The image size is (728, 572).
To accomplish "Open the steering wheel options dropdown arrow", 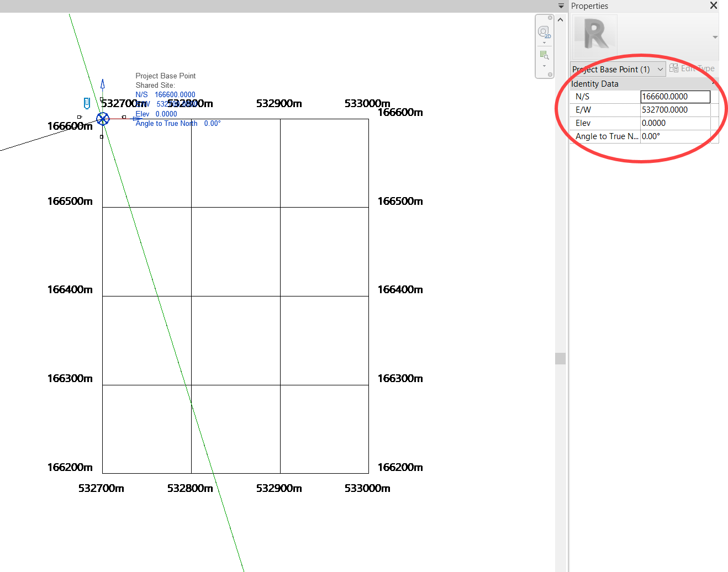I will (544, 43).
